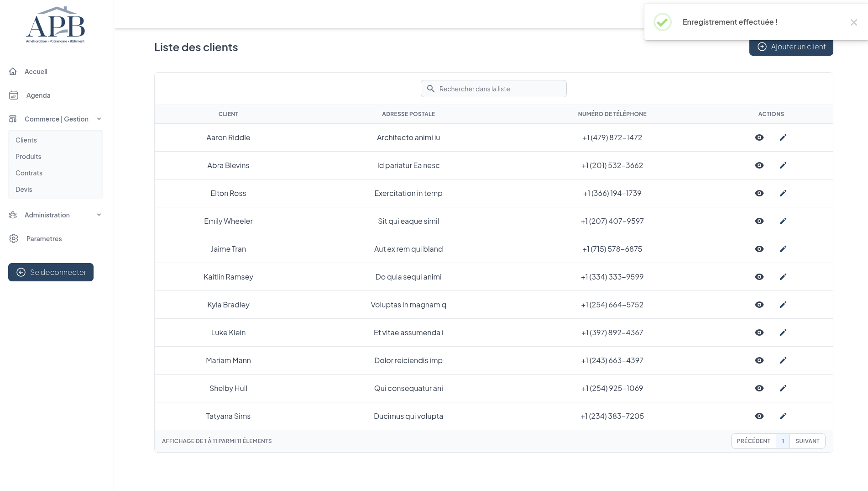The width and height of the screenshot is (868, 491).
Task: Edit Aaron Riddle with pencil icon
Action: [x=783, y=137]
